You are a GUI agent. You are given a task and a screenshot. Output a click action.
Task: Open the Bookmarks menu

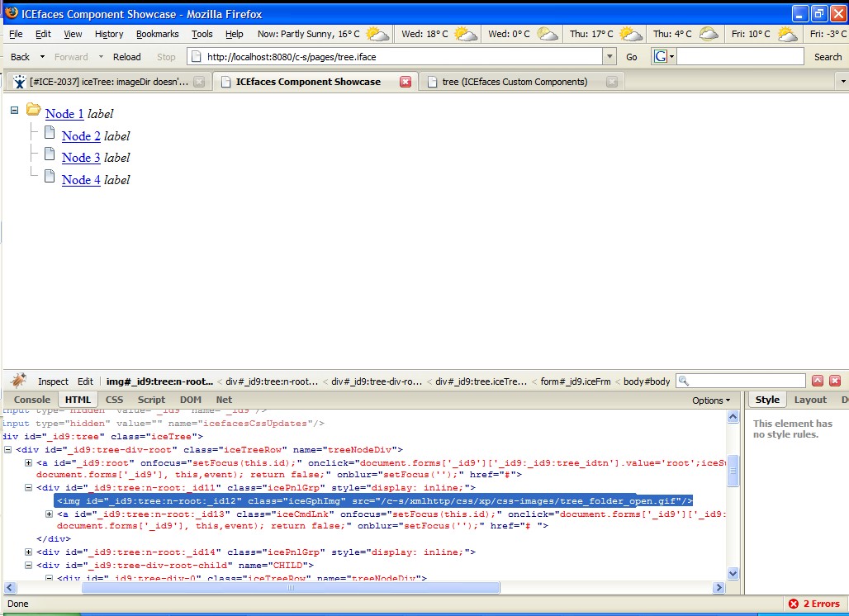[x=157, y=34]
